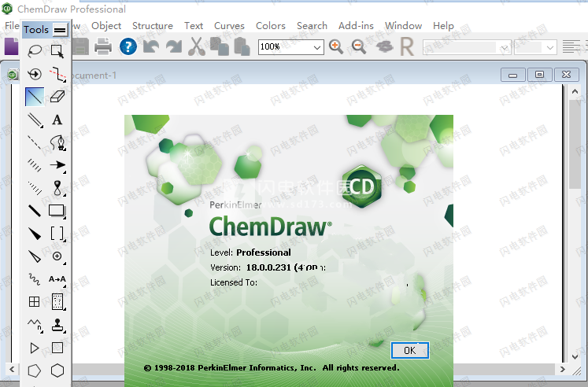
Task: Select the Lasso tool
Action: pos(35,50)
